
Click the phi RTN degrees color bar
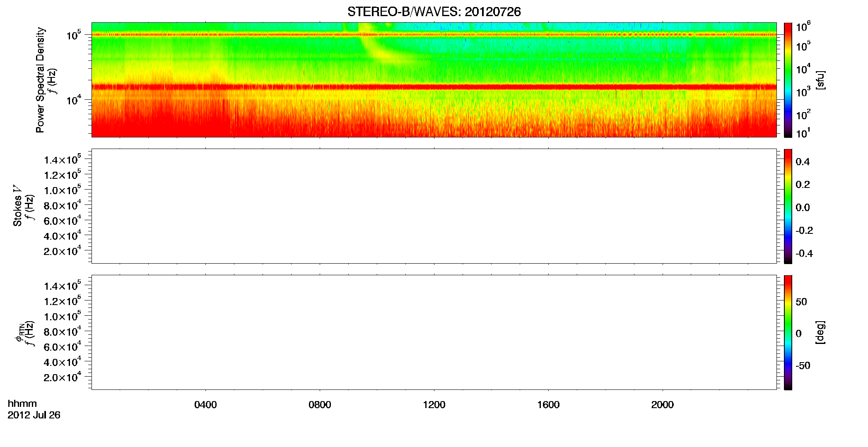(x=788, y=332)
